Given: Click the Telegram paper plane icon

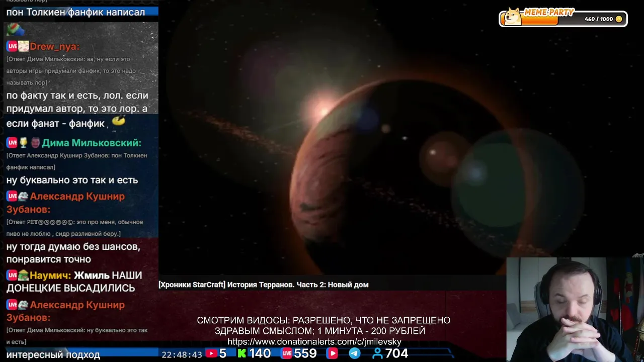Looking at the screenshot, I should pos(355,353).
